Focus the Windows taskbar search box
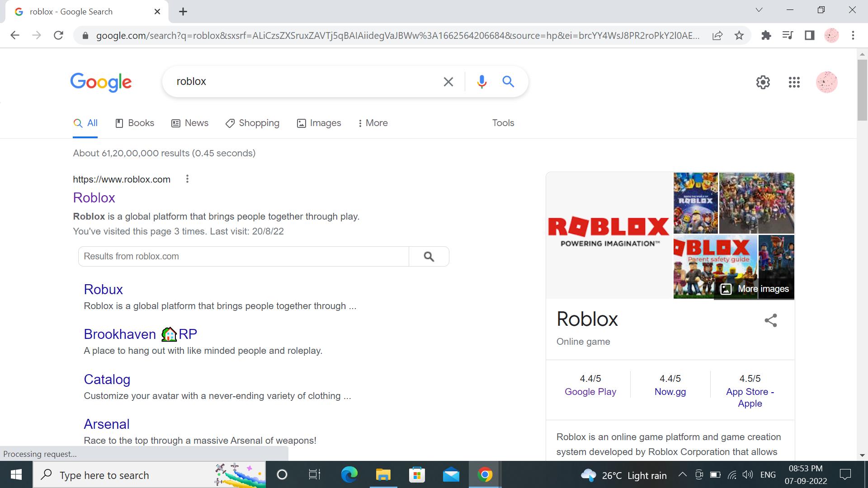Viewport: 868px width, 488px height. [149, 475]
